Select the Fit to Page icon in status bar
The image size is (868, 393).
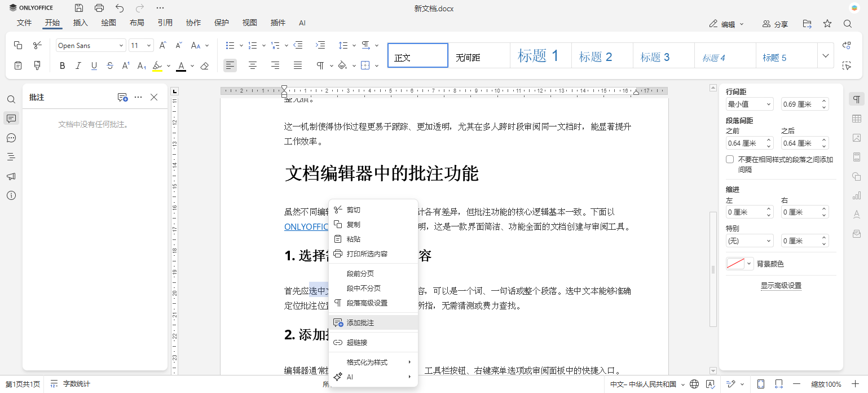760,383
